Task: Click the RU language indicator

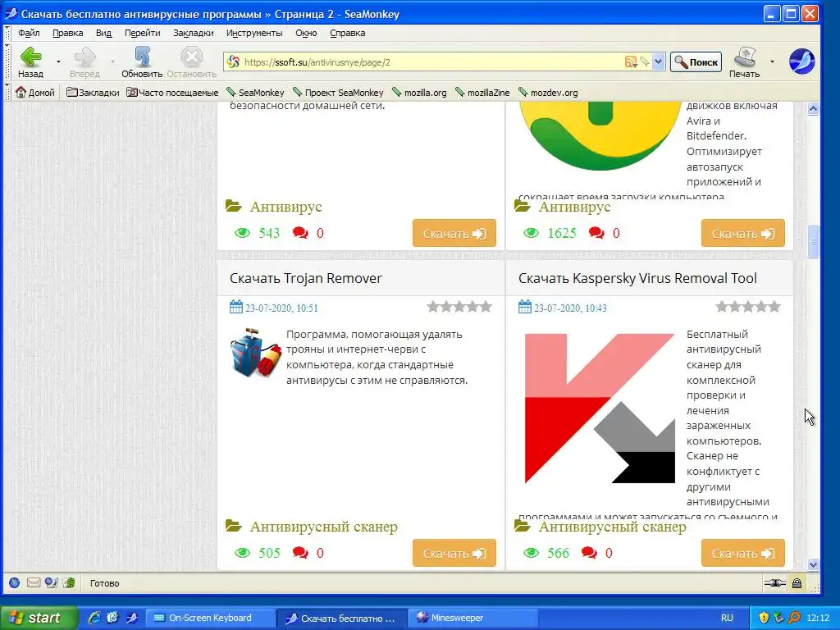Action: click(x=727, y=618)
